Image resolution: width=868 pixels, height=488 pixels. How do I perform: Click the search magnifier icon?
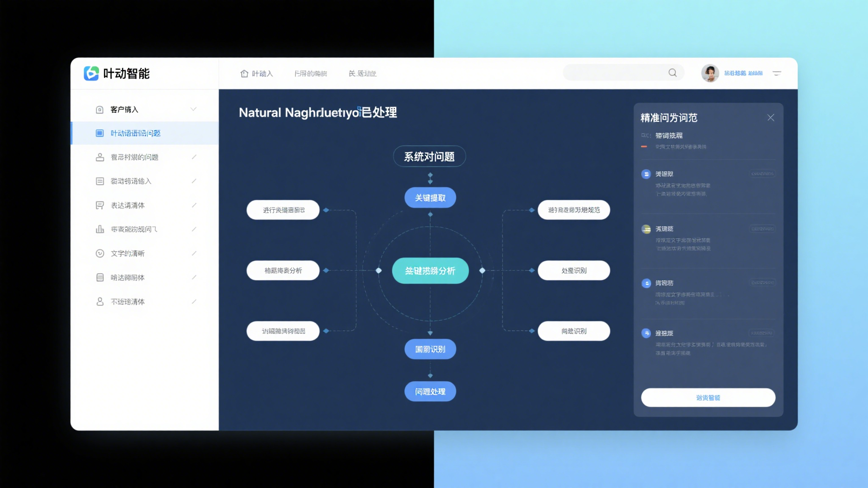tap(672, 73)
